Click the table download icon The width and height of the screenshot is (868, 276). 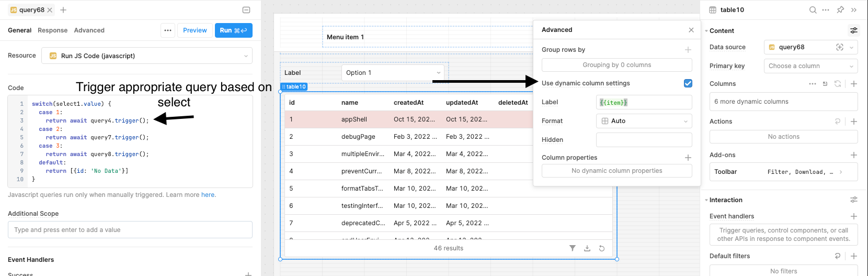[x=587, y=248]
